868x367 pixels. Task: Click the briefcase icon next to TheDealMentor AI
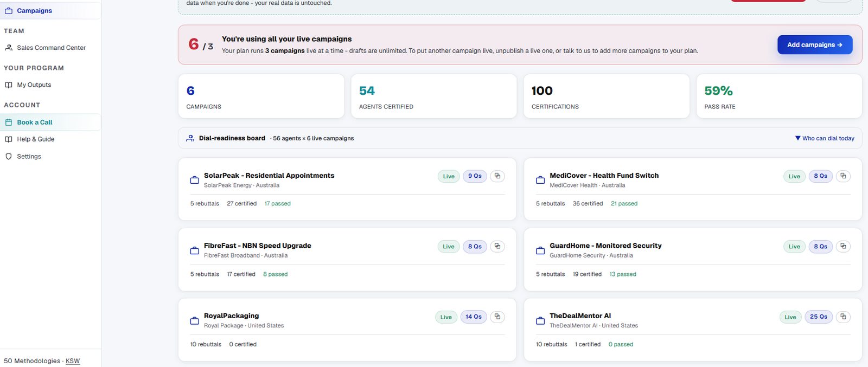[540, 320]
